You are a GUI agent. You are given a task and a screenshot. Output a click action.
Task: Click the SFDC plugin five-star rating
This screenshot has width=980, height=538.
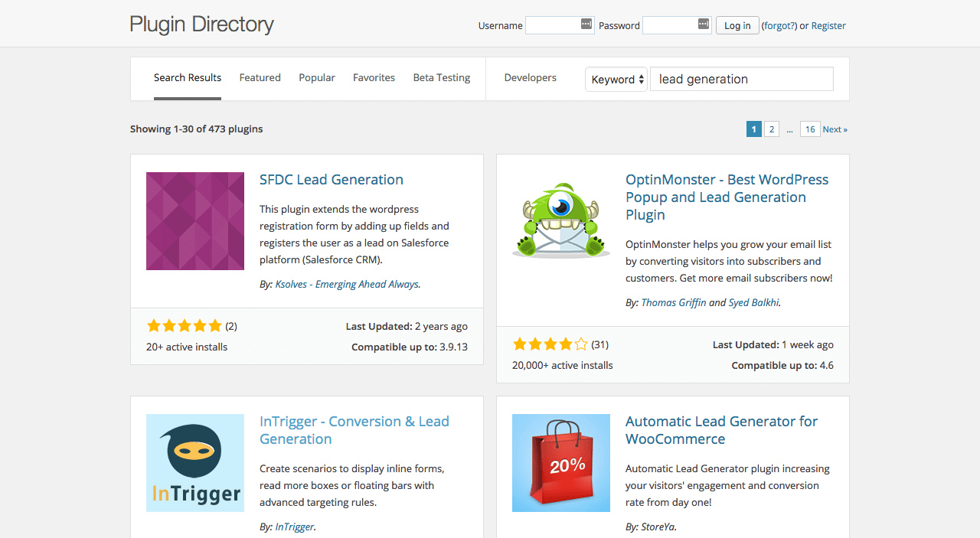point(184,326)
